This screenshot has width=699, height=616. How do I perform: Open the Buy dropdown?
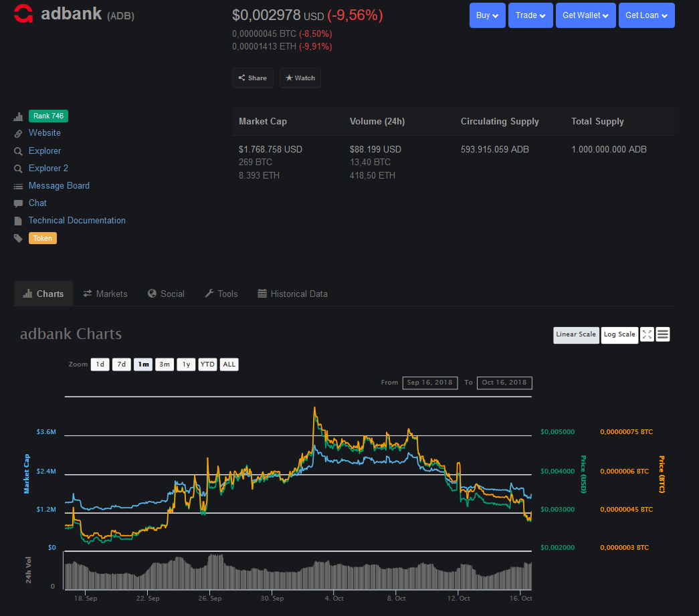[487, 15]
